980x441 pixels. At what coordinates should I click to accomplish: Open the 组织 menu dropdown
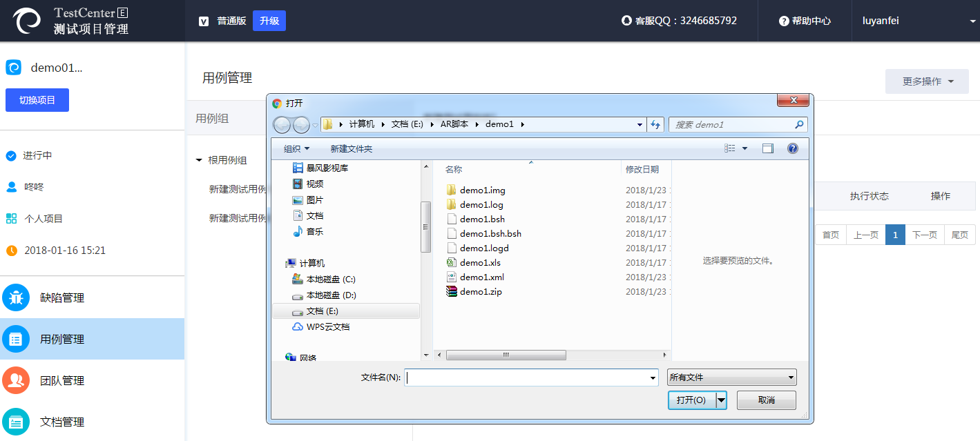296,148
